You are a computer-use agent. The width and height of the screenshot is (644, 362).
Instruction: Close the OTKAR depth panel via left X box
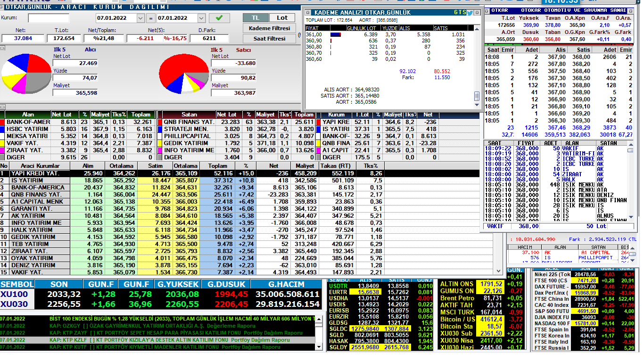[487, 10]
